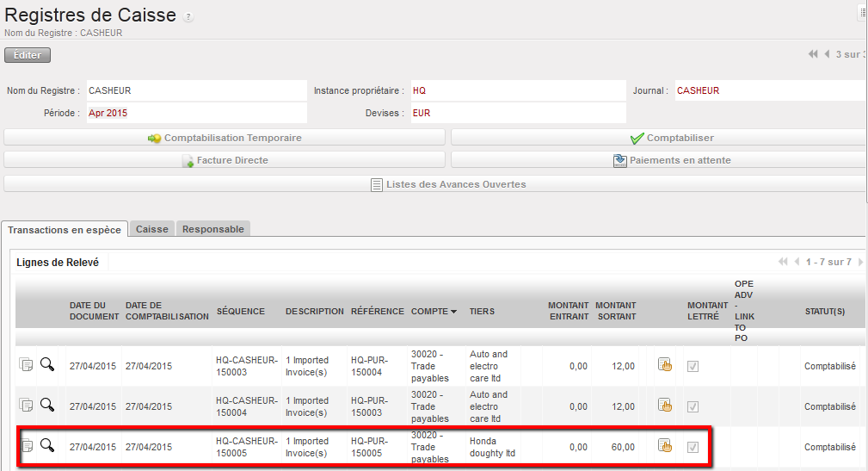Switch to the Caisse tab
The height and width of the screenshot is (471, 868).
click(151, 229)
